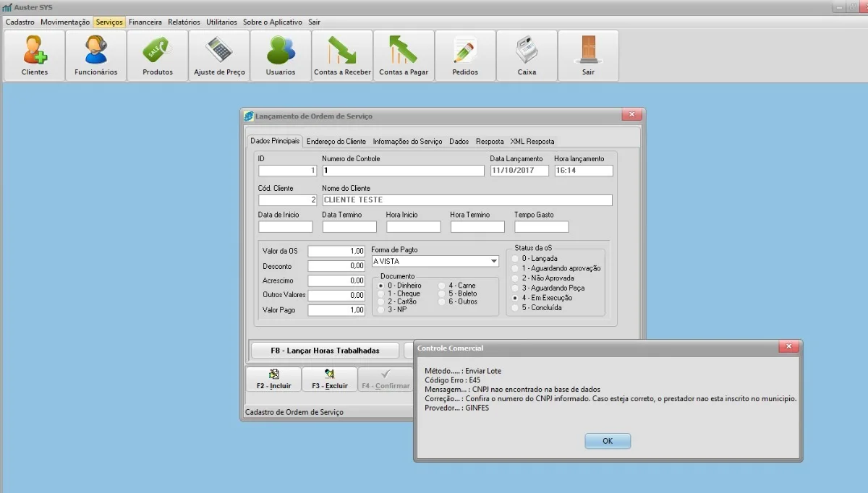Select 6 - Outros document option
This screenshot has height=493, width=868.
click(x=458, y=301)
